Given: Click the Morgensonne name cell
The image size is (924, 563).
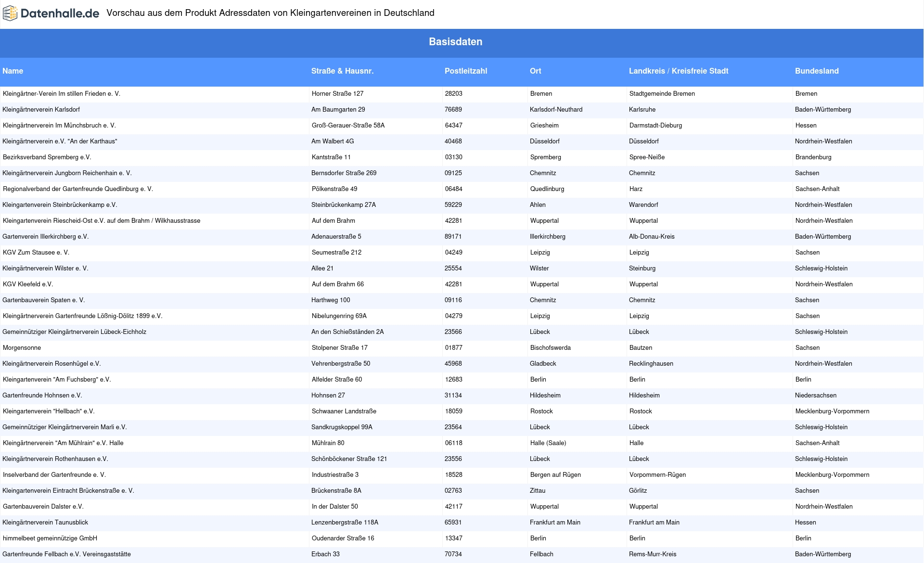Looking at the screenshot, I should (22, 348).
